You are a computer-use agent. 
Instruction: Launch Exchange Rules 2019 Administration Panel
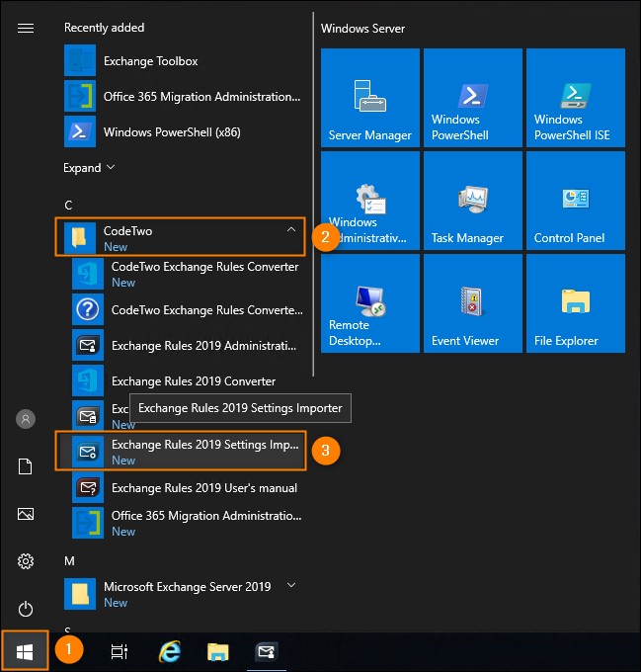(189, 345)
